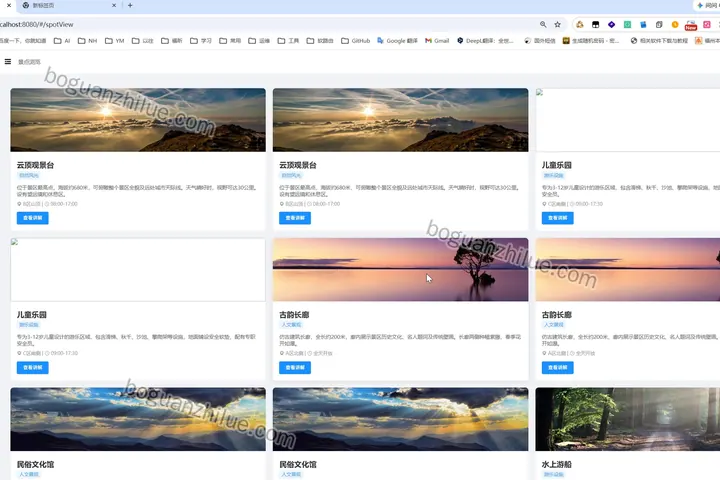Click the stormy sky photo of left 民俗文化馆 card
The width and height of the screenshot is (720, 480).
click(x=138, y=419)
